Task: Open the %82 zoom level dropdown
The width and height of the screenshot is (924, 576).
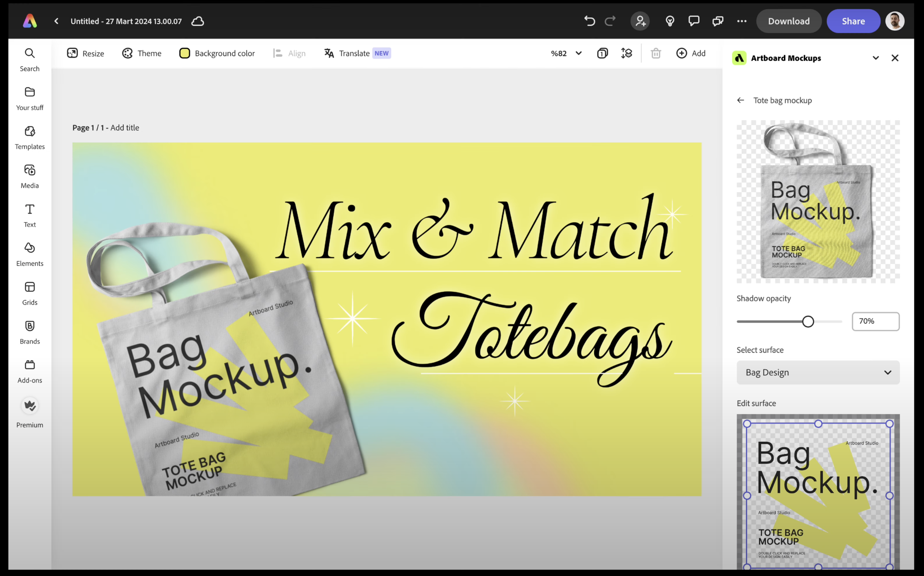Action: [566, 53]
